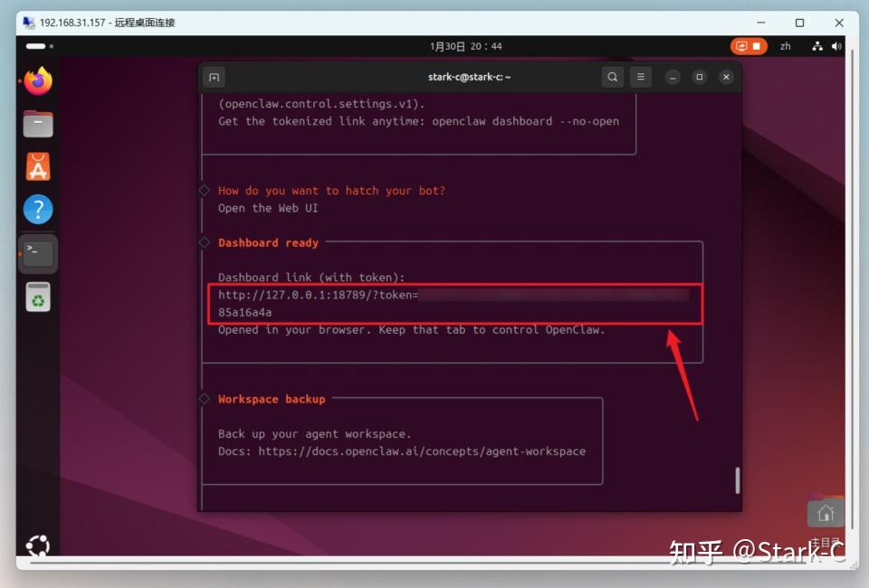The image size is (869, 588).
Task: Click the 'Opened in your browser' line
Action: 411,330
